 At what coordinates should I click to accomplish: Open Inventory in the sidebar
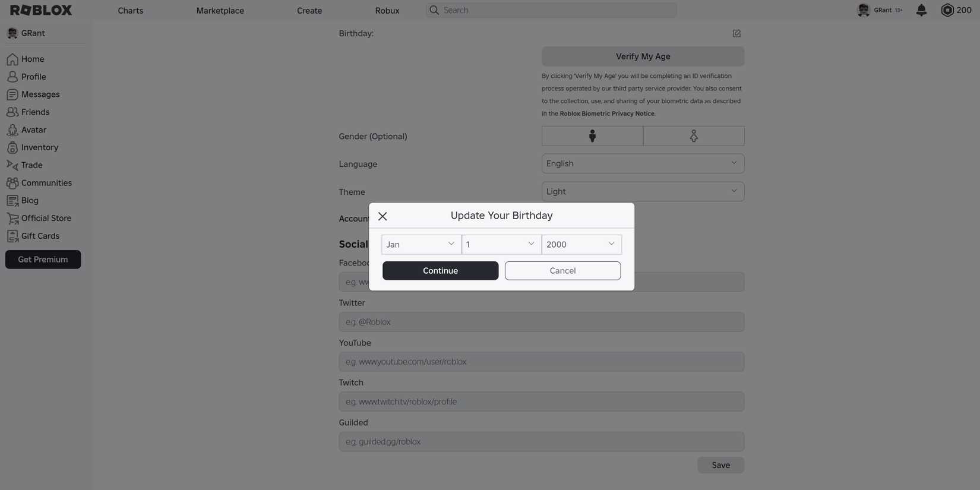[39, 147]
